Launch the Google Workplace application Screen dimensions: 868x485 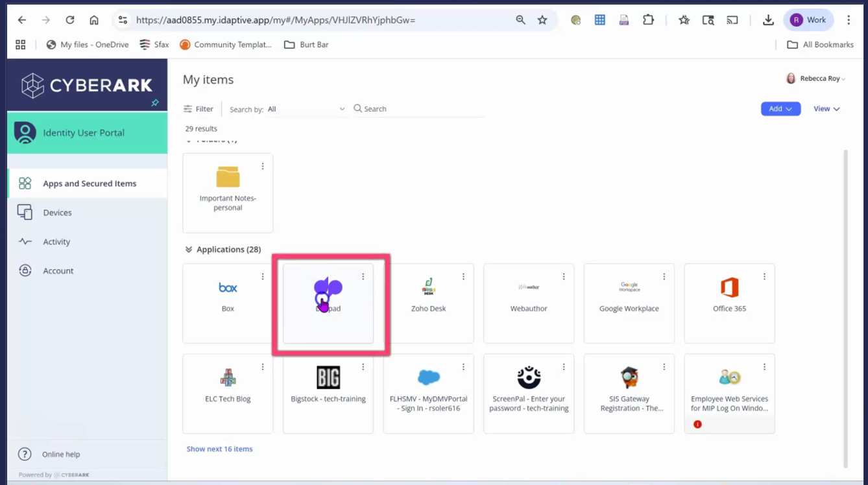(629, 303)
